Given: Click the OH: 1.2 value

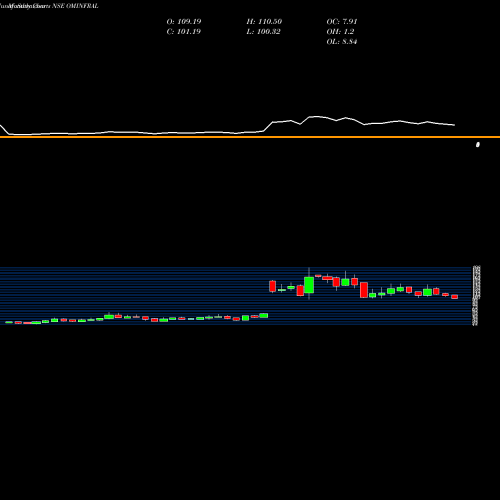Looking at the screenshot, I should tap(340, 32).
